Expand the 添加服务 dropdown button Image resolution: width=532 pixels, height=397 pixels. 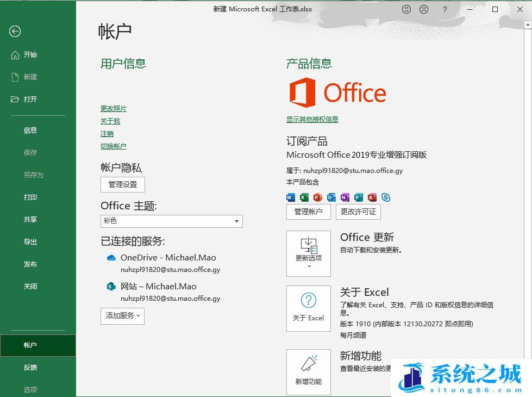coord(122,316)
